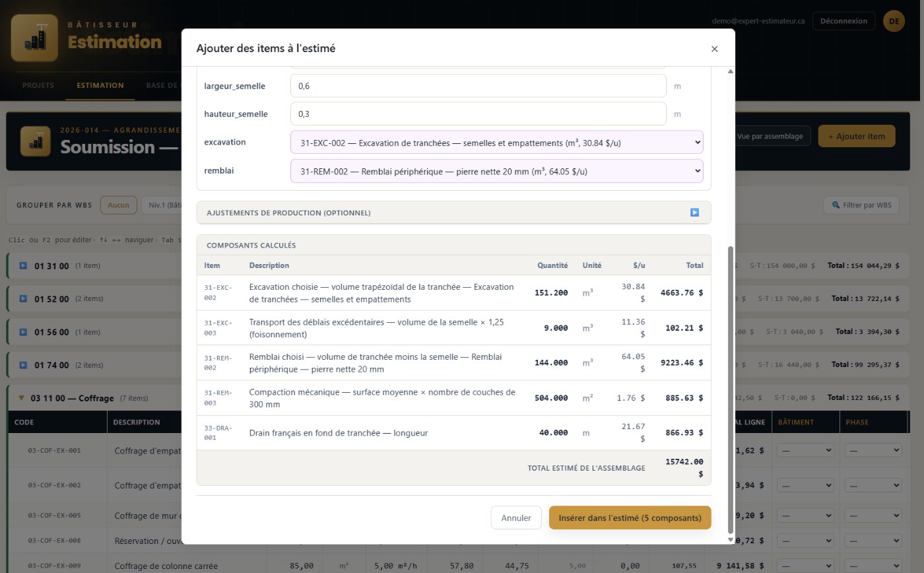Open the Filtrer par WBS filter

click(861, 205)
